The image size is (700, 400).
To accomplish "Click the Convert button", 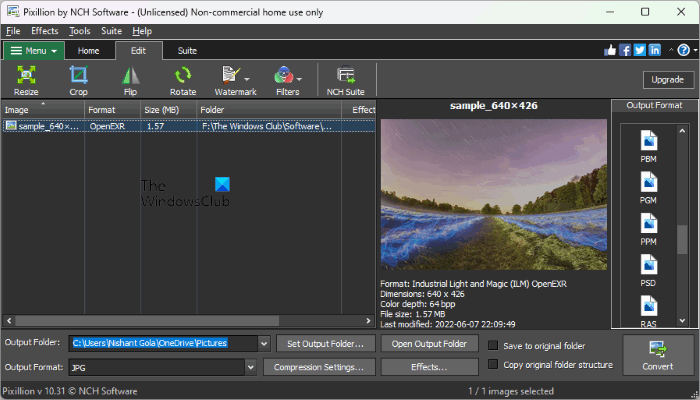I will point(658,355).
